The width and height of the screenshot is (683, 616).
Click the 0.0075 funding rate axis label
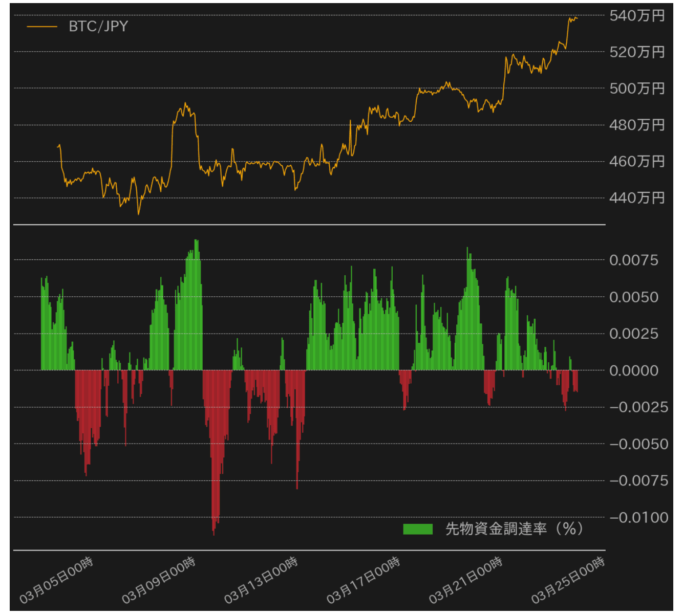click(634, 260)
